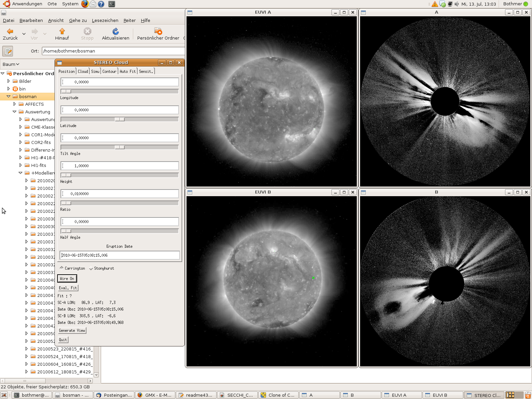
Task: Click the Longitude slider handle
Action: tap(66, 91)
